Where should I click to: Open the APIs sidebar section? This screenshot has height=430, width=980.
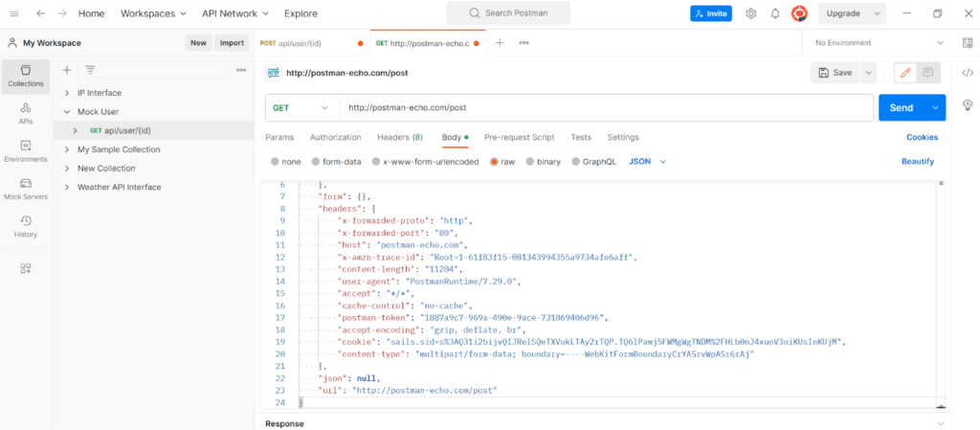click(x=26, y=112)
